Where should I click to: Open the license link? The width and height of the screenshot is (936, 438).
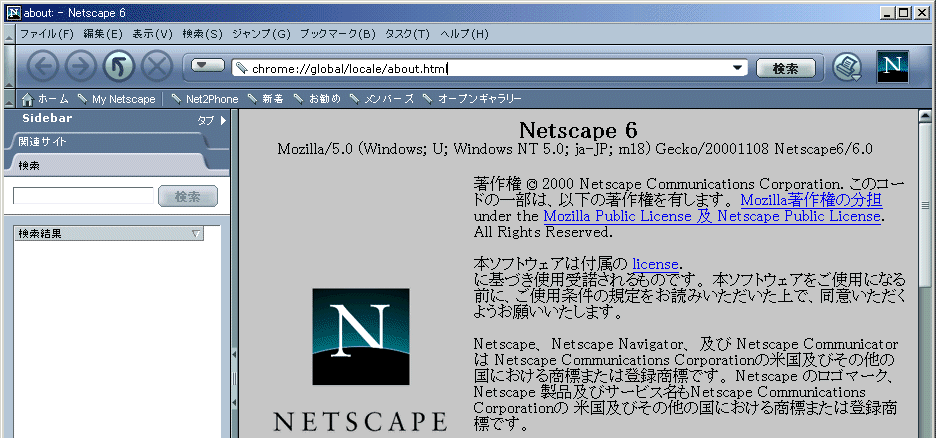click(x=655, y=263)
